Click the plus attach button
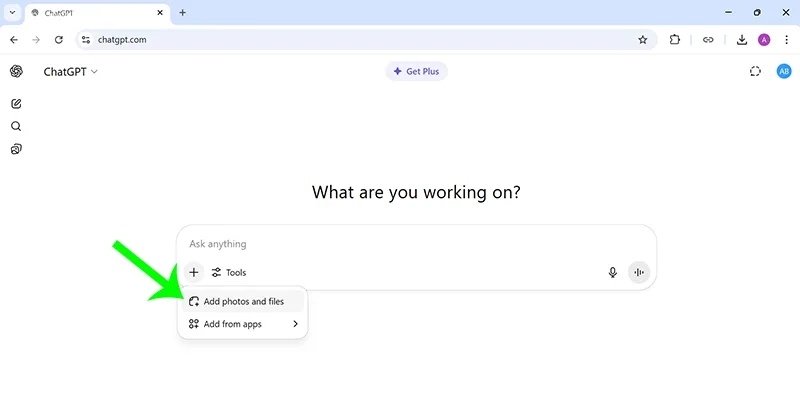The height and width of the screenshot is (420, 800). point(194,272)
